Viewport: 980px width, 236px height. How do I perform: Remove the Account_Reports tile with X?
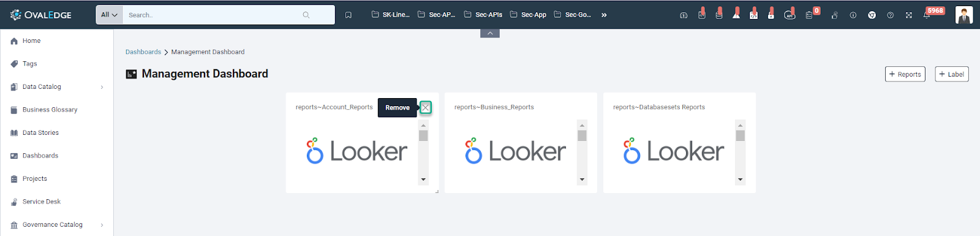(426, 107)
